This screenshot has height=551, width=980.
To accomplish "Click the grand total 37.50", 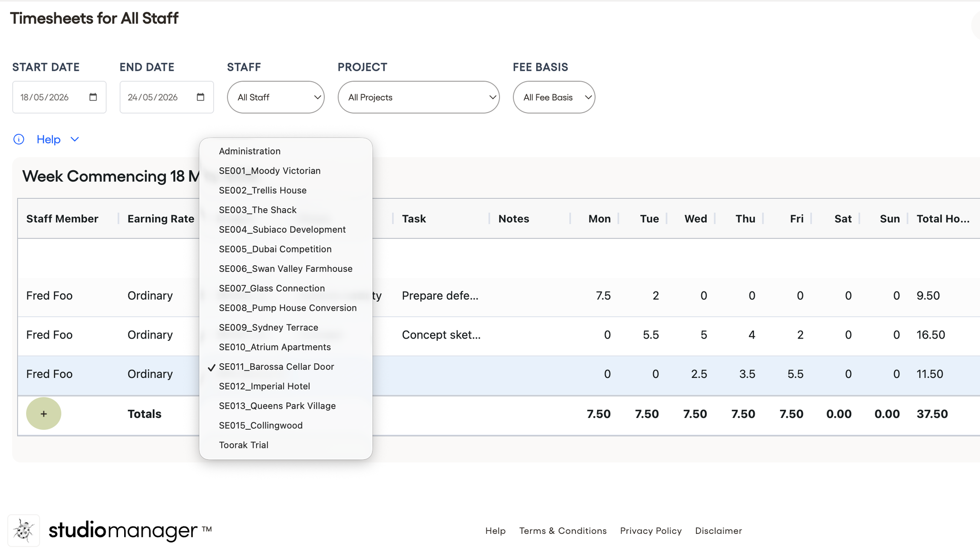I will click(x=932, y=414).
